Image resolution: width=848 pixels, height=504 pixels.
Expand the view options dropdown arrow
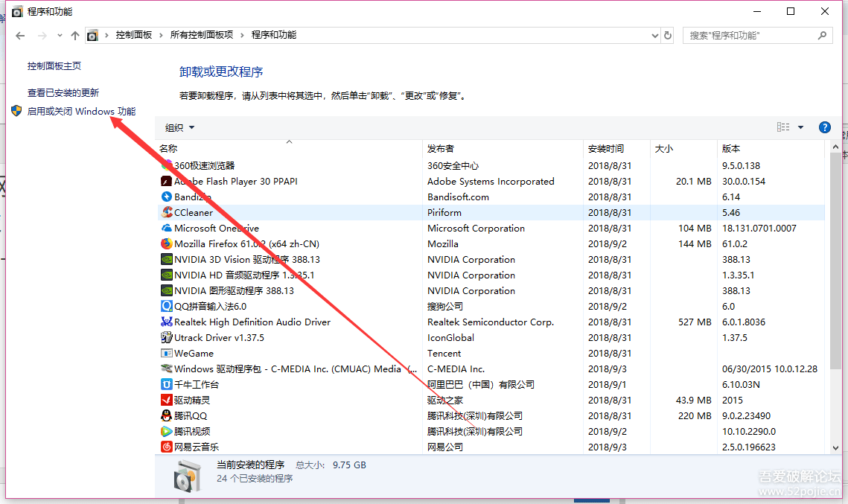click(x=801, y=127)
